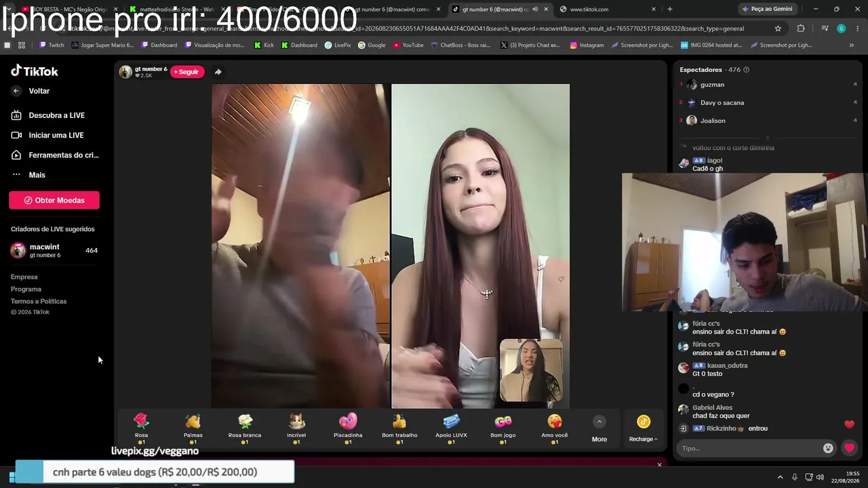Send the Piscadinha heart gift
868x488 pixels.
point(348,428)
